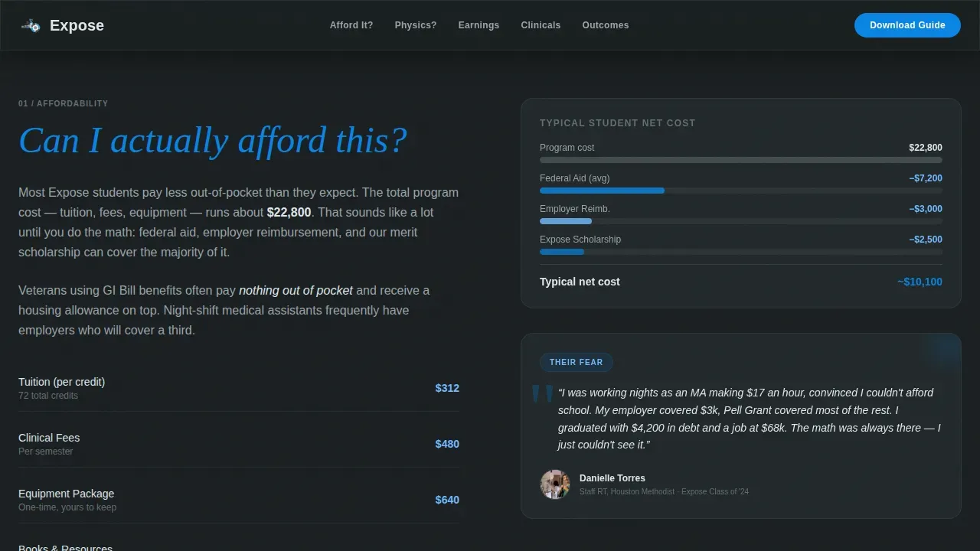The image size is (980, 551).
Task: Click the Expose logo icon
Action: click(x=31, y=25)
